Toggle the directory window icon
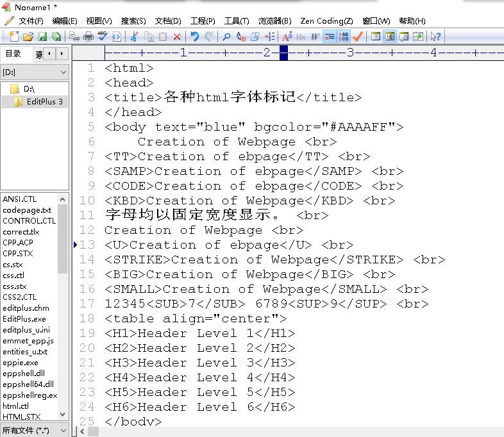 pos(375,37)
